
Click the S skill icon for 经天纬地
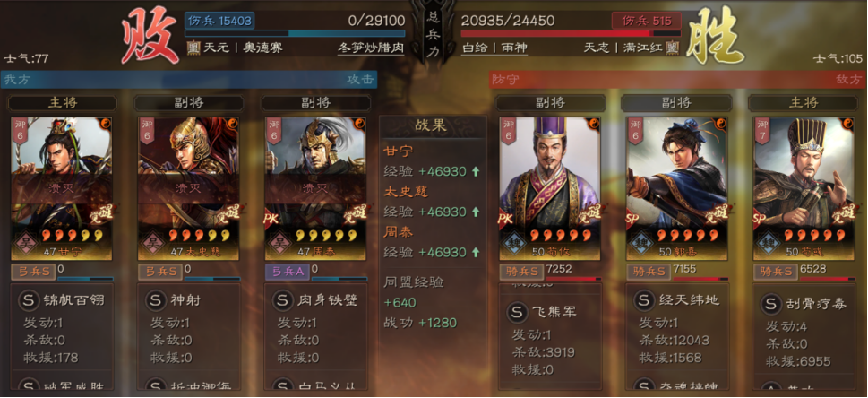(x=644, y=300)
